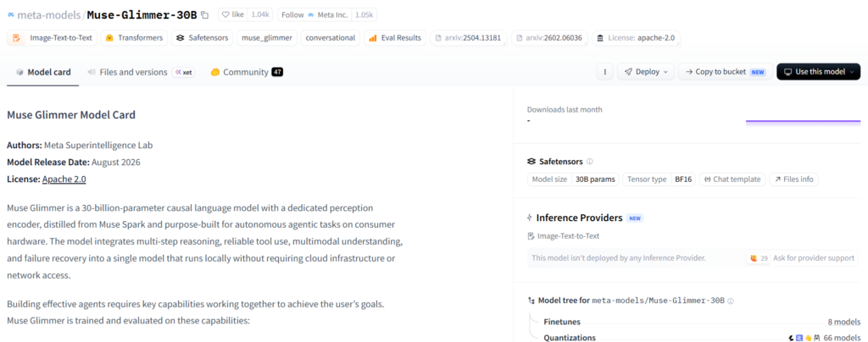Click the quantization app icons beside 66 models
868x342 pixels.
pyautogui.click(x=804, y=338)
